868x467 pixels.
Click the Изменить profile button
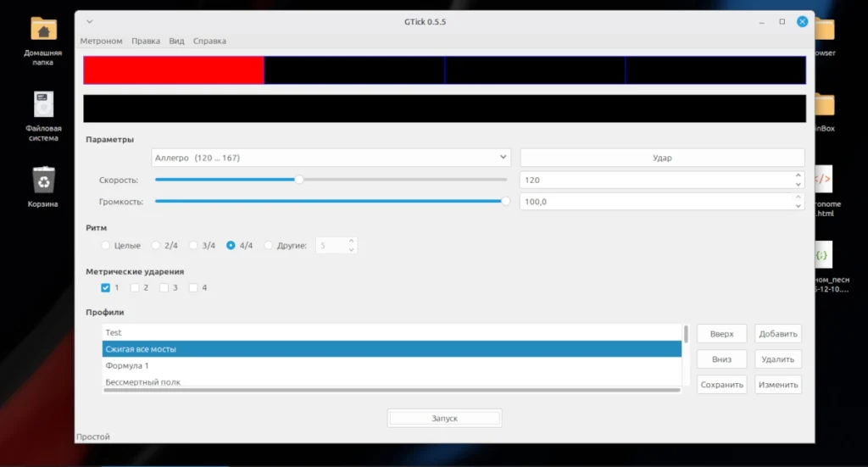[x=778, y=385]
